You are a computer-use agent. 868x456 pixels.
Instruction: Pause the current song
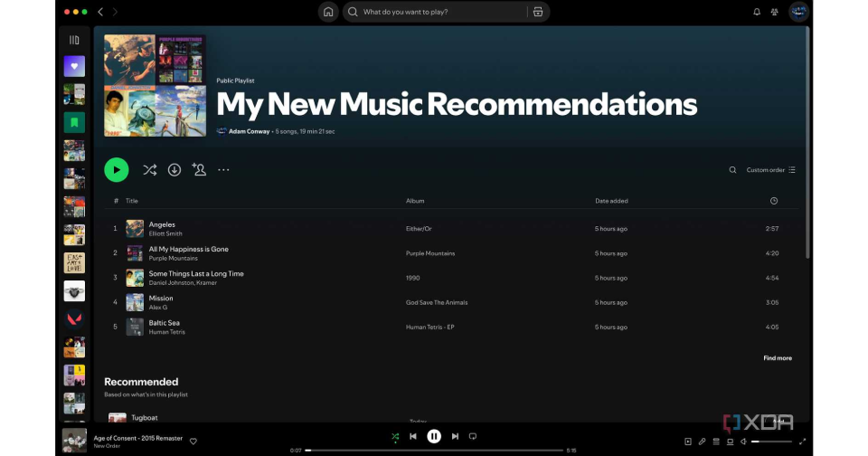[x=434, y=437]
